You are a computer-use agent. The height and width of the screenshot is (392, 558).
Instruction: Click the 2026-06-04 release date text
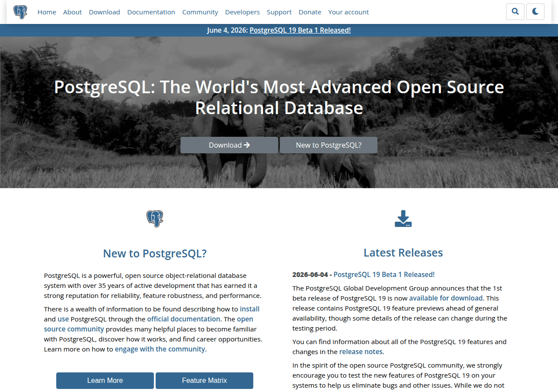[310, 275]
